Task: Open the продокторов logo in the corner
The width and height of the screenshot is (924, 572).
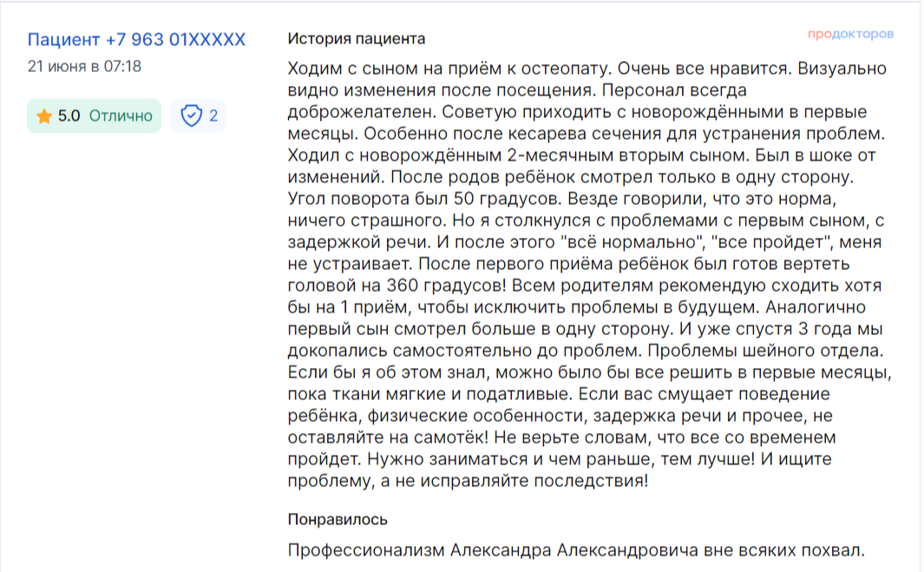Action: point(850,34)
